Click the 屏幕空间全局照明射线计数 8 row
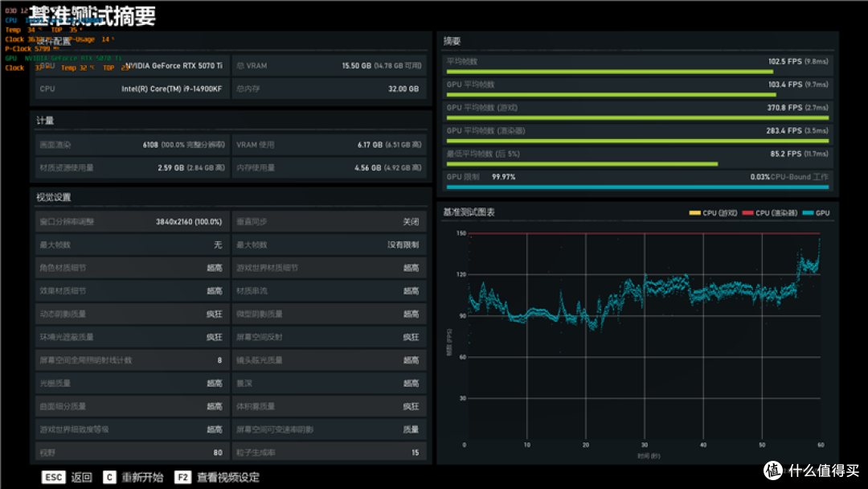The width and height of the screenshot is (868, 489). [x=132, y=360]
